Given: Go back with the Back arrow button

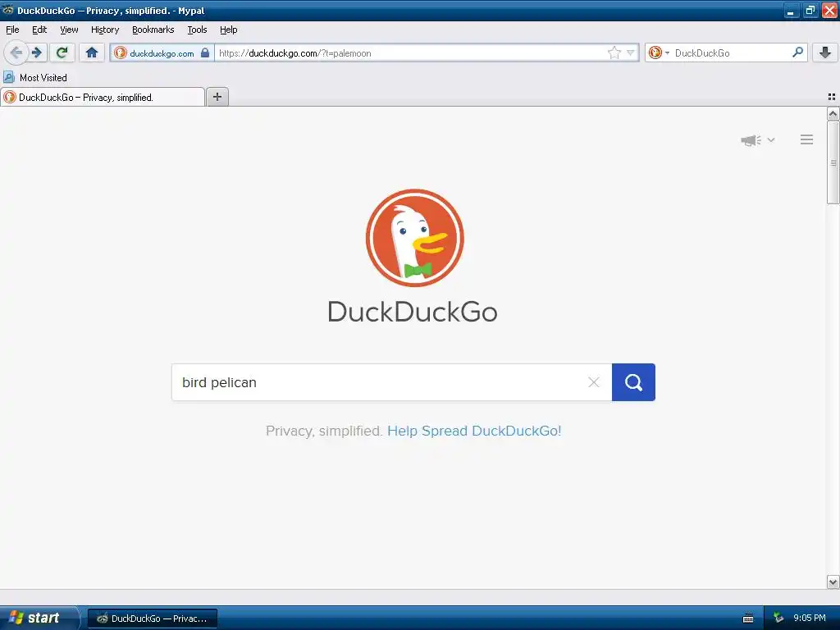Looking at the screenshot, I should (16, 52).
